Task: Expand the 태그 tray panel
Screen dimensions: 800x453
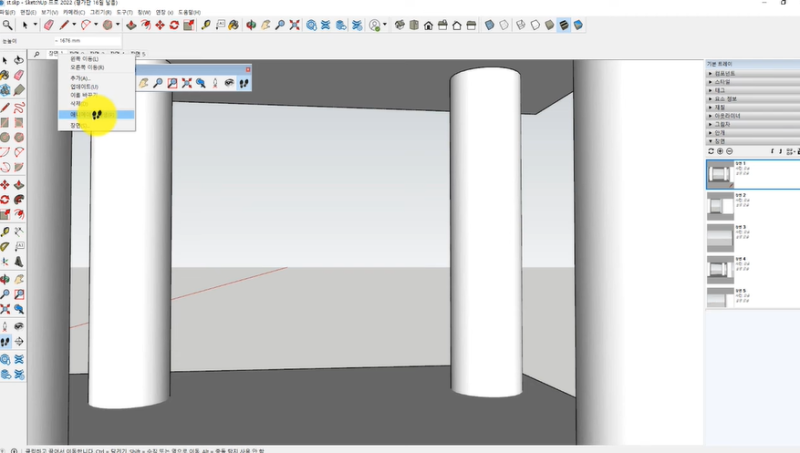Action: tap(753, 90)
